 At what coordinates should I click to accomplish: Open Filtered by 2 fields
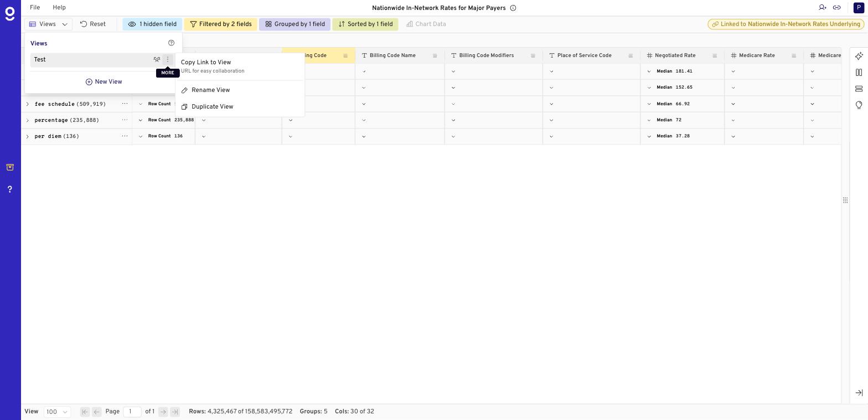pyautogui.click(x=220, y=24)
